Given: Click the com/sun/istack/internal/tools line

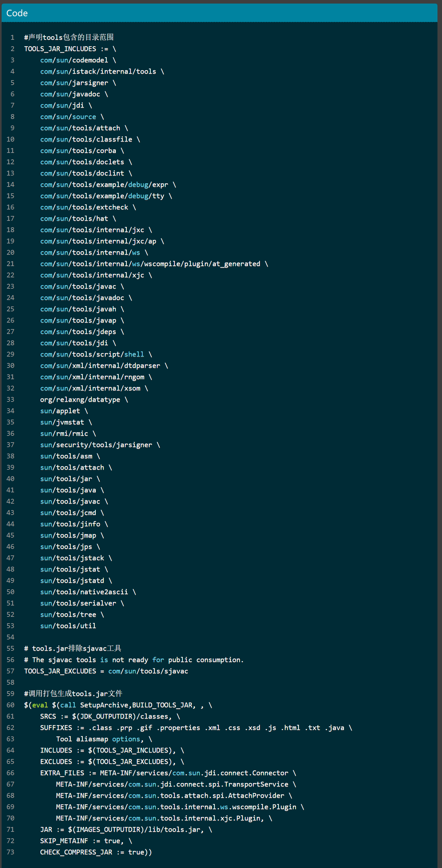Looking at the screenshot, I should pyautogui.click(x=102, y=71).
